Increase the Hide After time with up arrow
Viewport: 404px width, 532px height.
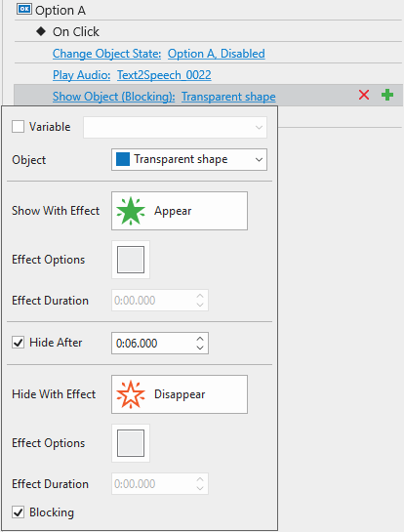click(200, 339)
